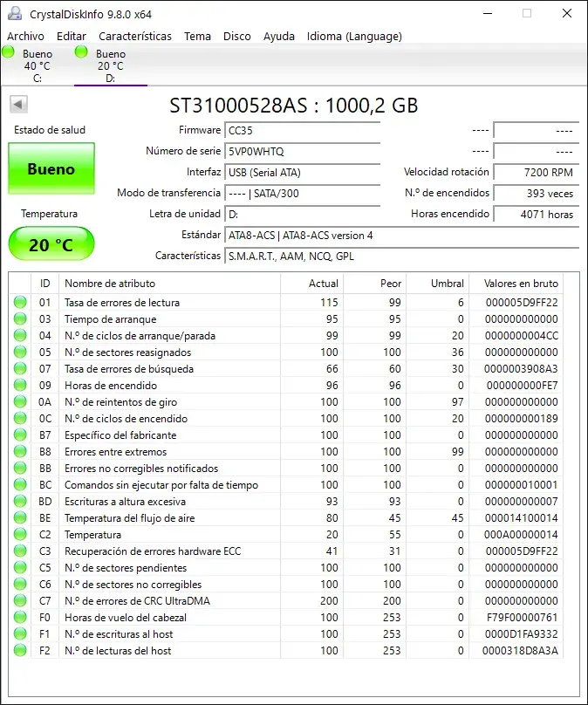Open the Ayuda menu
Viewport: 588px width, 705px height.
tap(278, 37)
